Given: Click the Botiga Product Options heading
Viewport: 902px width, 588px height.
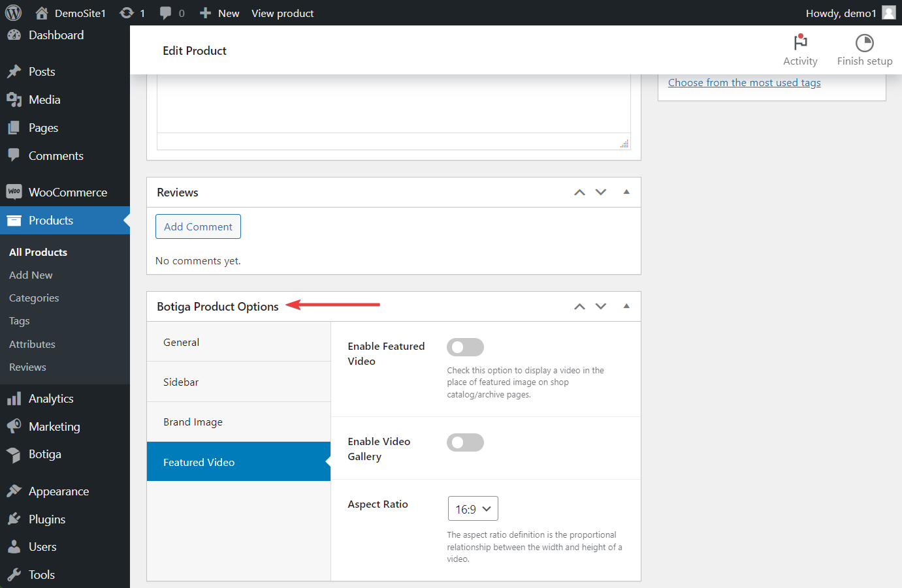Looking at the screenshot, I should (x=217, y=307).
